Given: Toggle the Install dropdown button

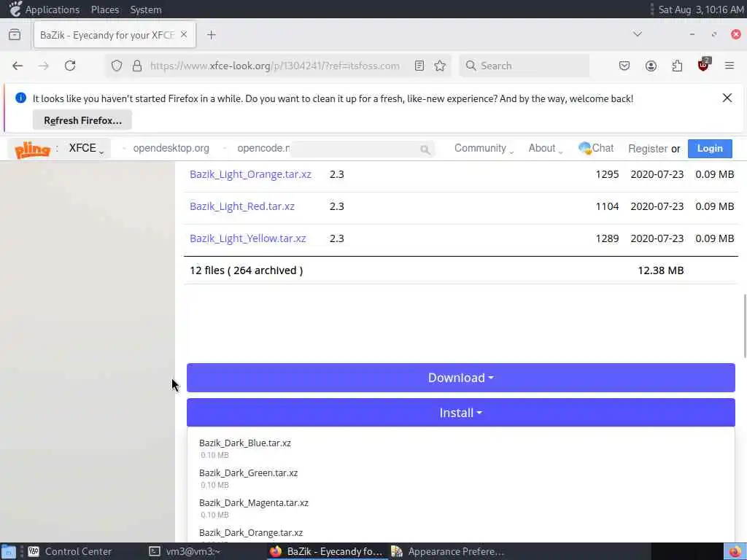Looking at the screenshot, I should click(461, 413).
